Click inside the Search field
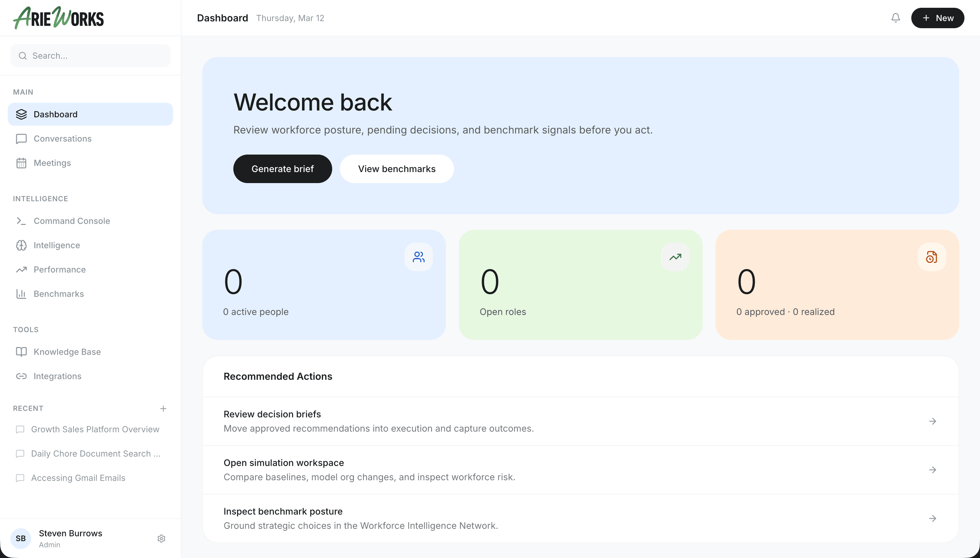The image size is (980, 558). click(x=90, y=55)
